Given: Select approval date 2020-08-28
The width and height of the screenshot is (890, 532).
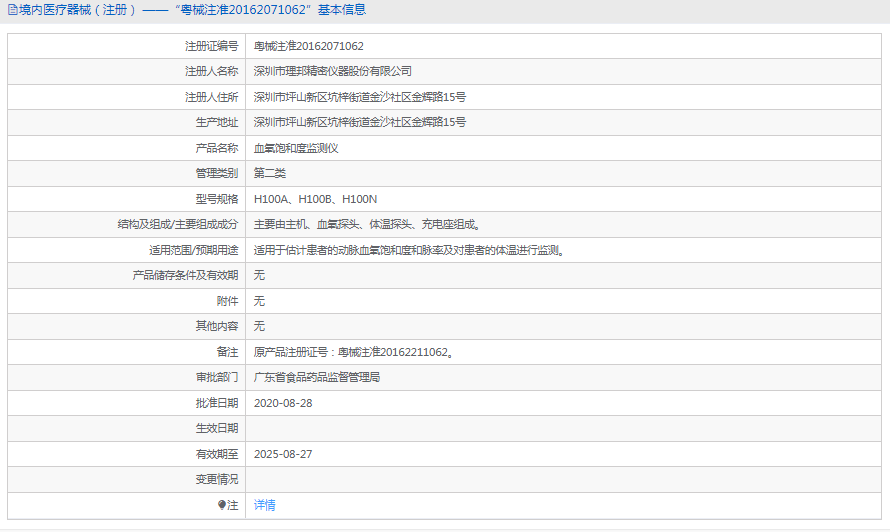Looking at the screenshot, I should pos(283,403).
